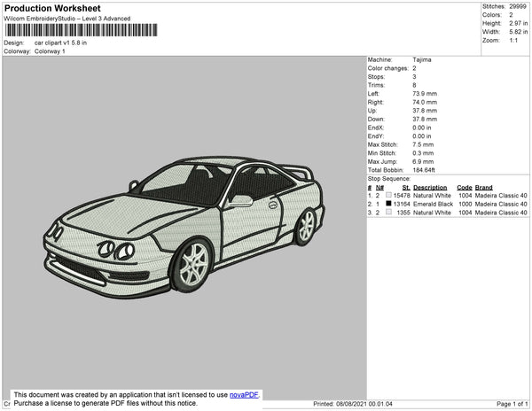Screen dimensions: 532x411
Task: Click the St. column header
Action: coord(405,188)
